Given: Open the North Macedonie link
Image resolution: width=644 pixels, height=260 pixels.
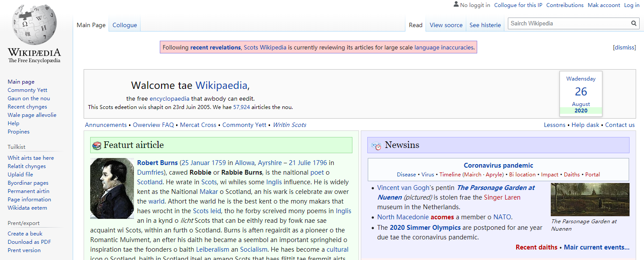Looking at the screenshot, I should pyautogui.click(x=403, y=217).
